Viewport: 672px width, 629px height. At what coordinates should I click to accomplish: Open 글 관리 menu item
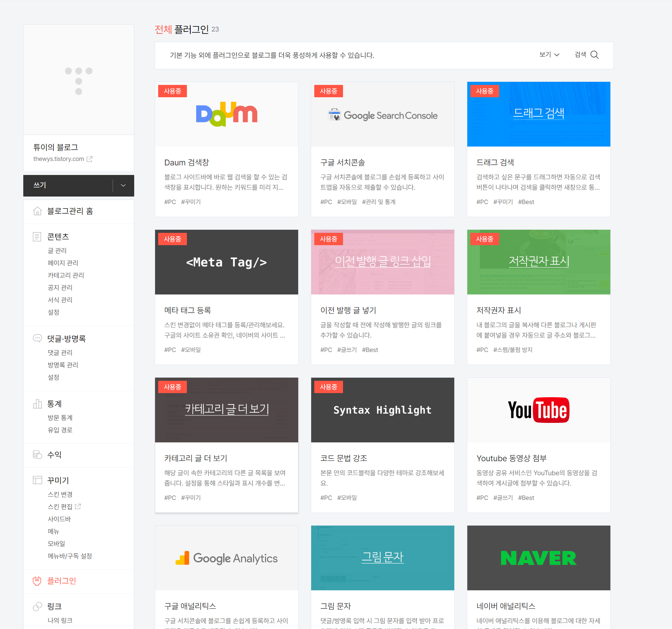[x=57, y=251]
